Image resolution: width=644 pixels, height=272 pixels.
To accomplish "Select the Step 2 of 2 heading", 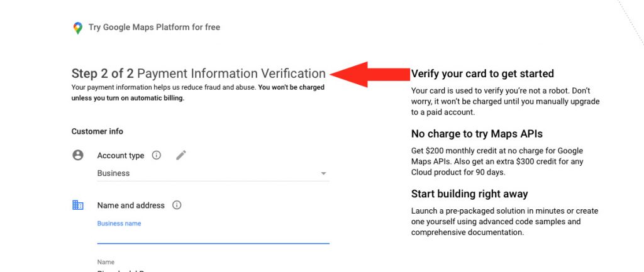I will click(x=198, y=74).
